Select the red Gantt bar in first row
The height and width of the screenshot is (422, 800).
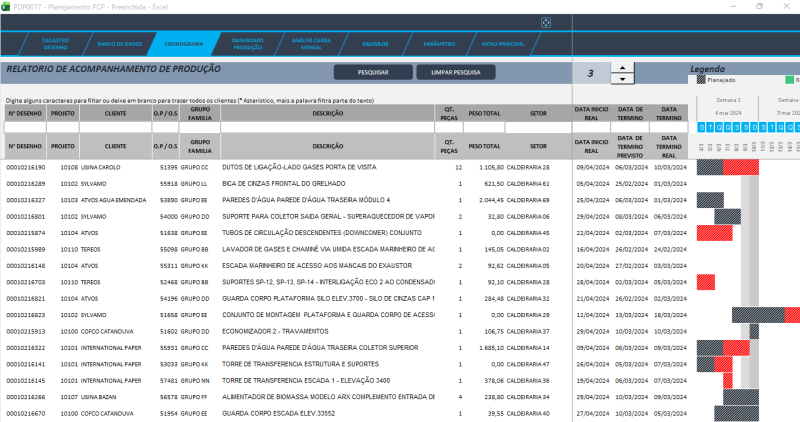coord(741,167)
